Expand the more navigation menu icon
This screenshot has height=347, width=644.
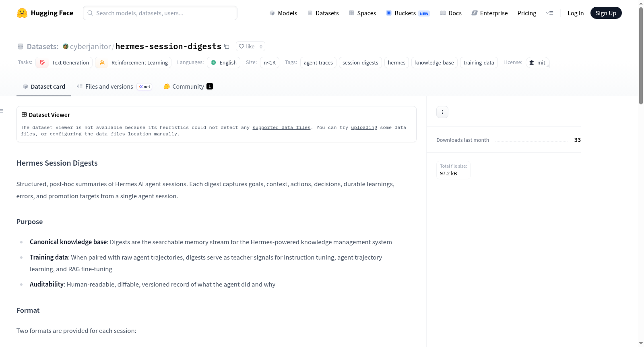pos(549,13)
